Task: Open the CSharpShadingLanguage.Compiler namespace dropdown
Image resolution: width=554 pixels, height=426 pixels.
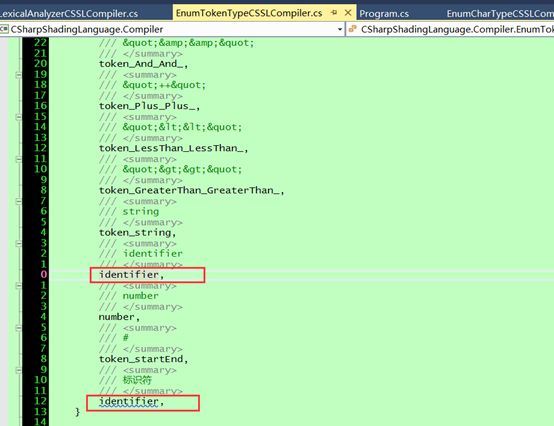Action: (340, 29)
